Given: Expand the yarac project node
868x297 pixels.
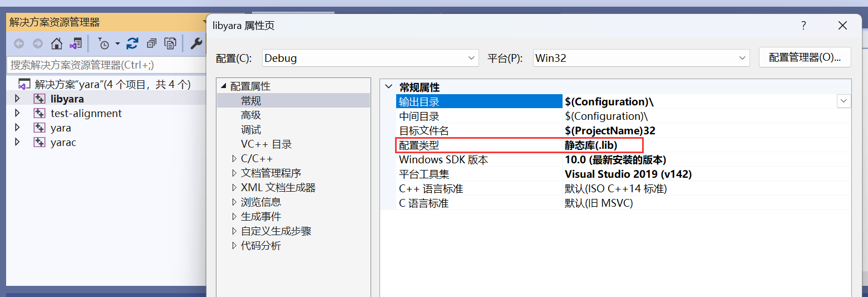Looking at the screenshot, I should [x=17, y=142].
